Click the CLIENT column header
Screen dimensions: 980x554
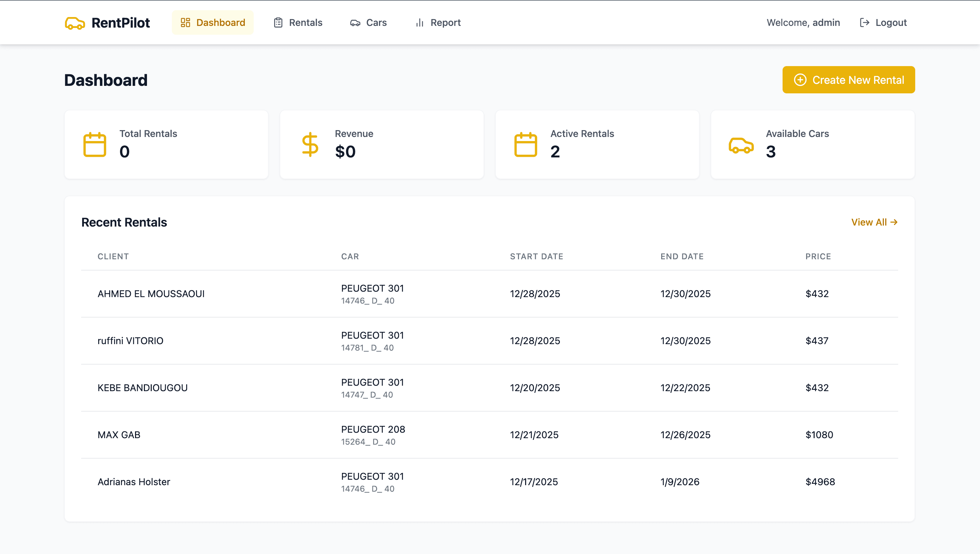pyautogui.click(x=113, y=256)
